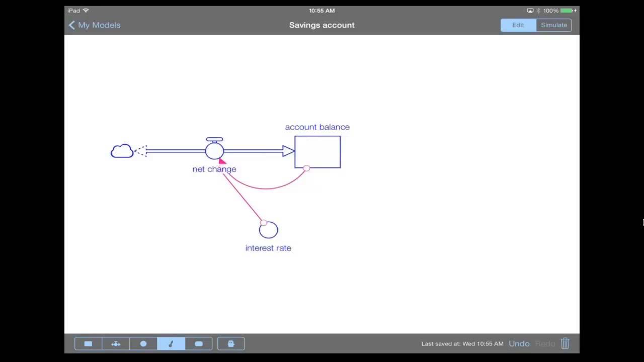Viewport: 644px width, 362px height.
Task: Tap the flow arrowhead entering account balance
Action: click(288, 151)
